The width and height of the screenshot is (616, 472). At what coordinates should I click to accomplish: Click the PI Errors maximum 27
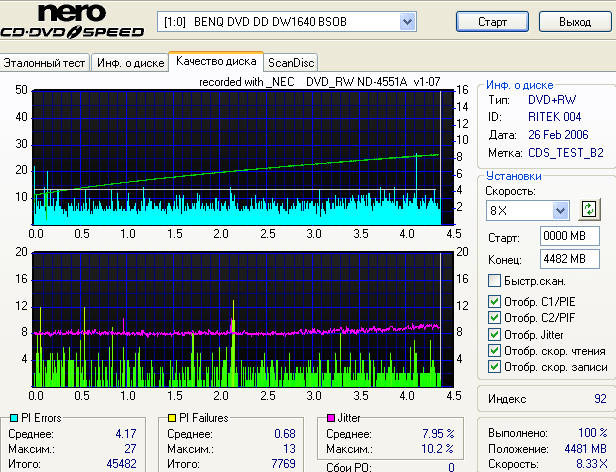coord(130,449)
